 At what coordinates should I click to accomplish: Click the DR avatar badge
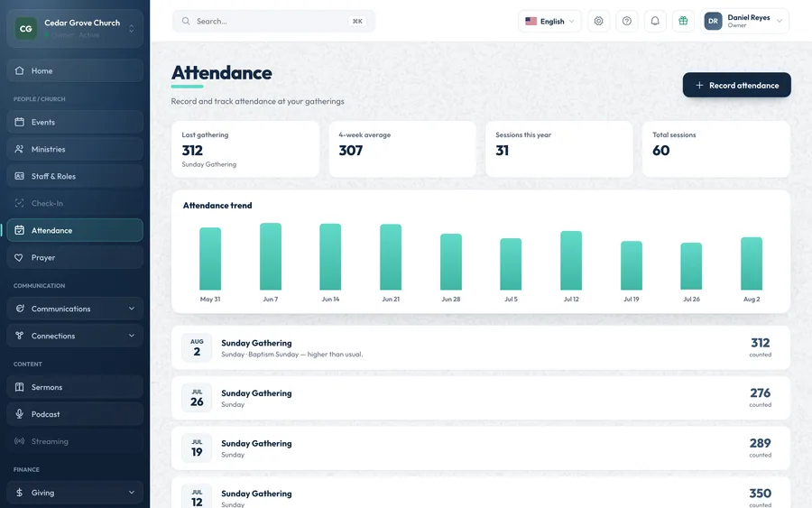(713, 22)
